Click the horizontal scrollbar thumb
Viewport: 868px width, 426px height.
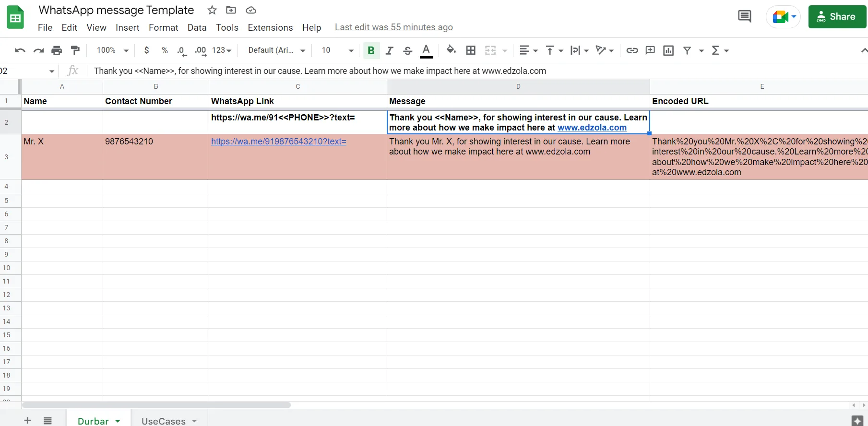156,405
